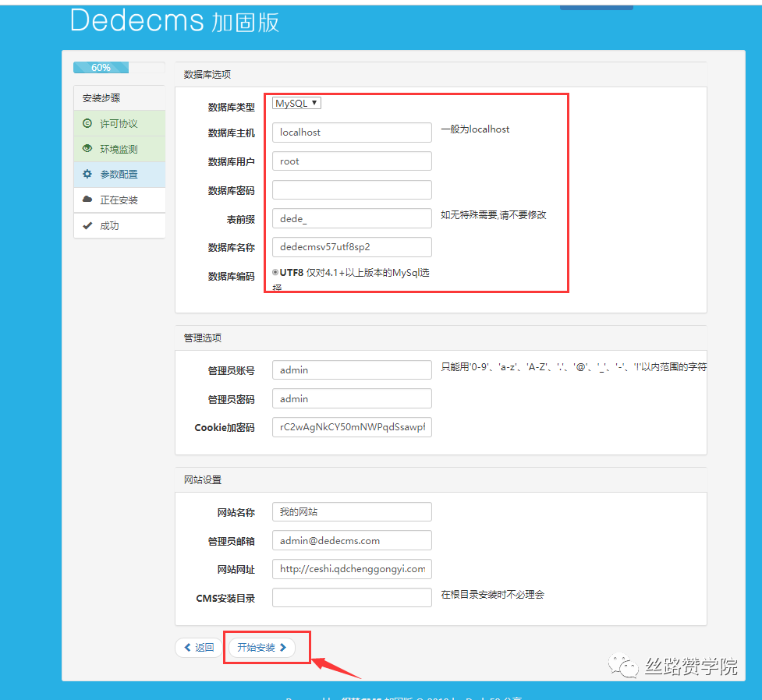Click the 如无特殊需要,请不要修改 hint text
The image size is (762, 700).
pos(493,214)
